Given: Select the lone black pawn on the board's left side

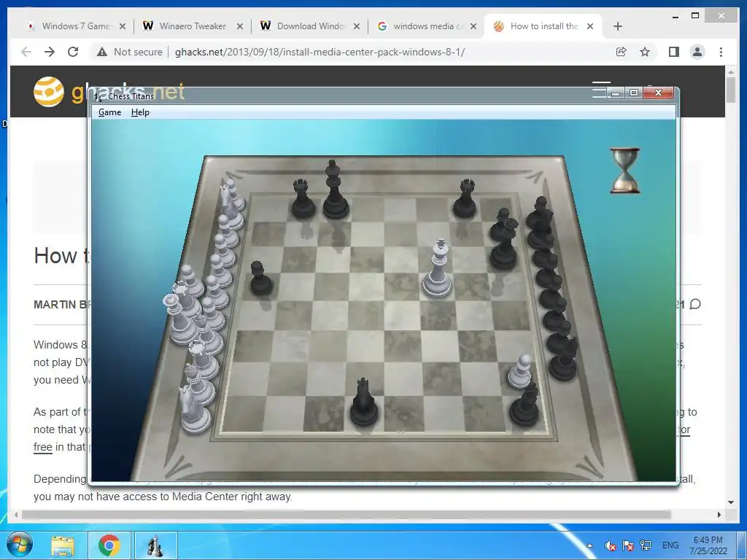Looking at the screenshot, I should (x=260, y=278).
